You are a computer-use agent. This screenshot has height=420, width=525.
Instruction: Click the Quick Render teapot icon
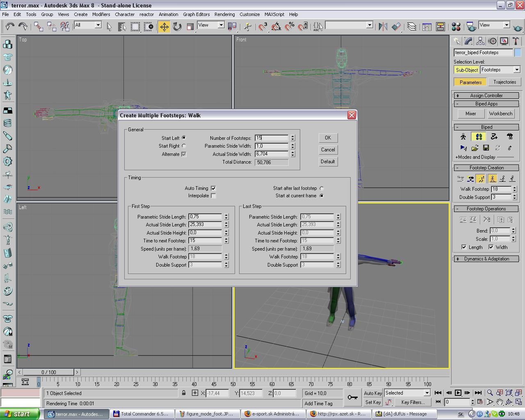coord(518,28)
